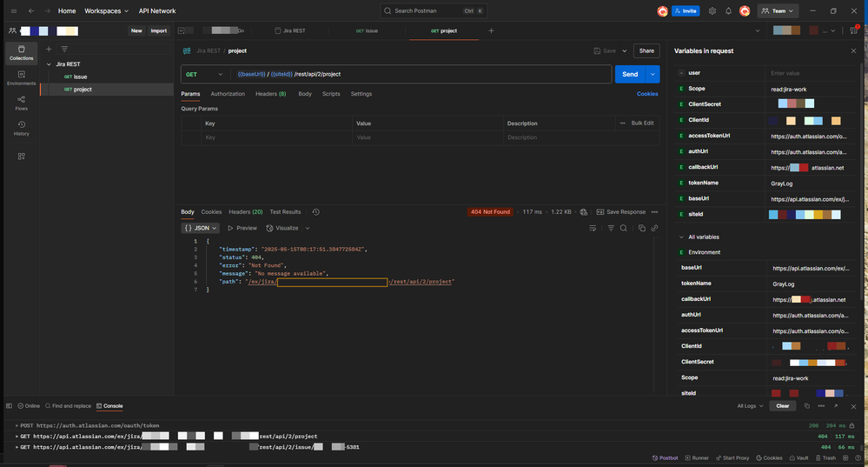Click the collections filter icon

(64, 50)
